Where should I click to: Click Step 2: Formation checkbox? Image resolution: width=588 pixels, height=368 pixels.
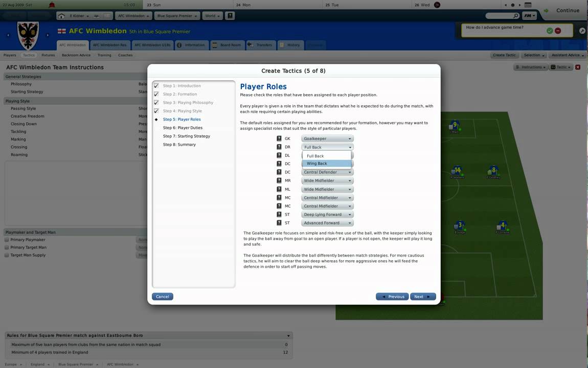[x=156, y=94]
